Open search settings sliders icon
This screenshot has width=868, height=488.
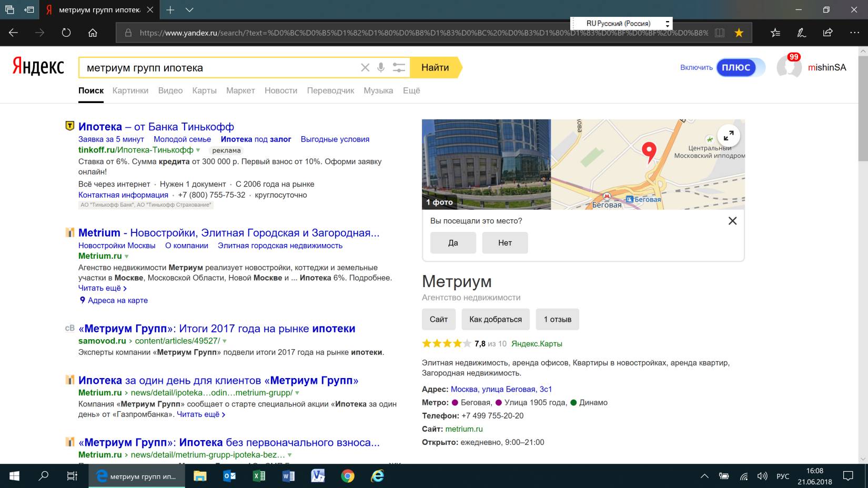click(x=399, y=67)
